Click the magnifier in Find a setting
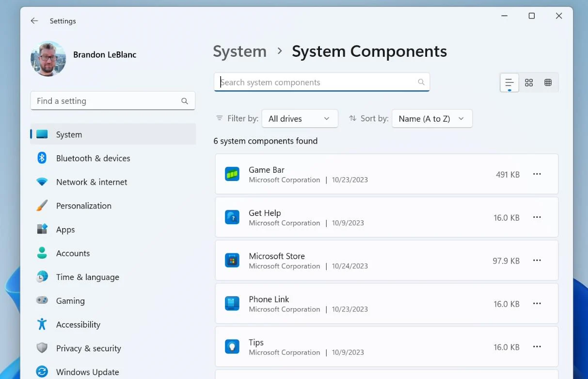This screenshot has width=588, height=379. coord(185,101)
